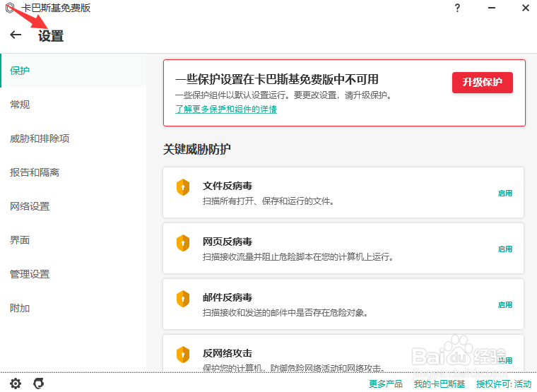Open the support headset icon at bottom
This screenshot has width=537, height=392.
(39, 383)
